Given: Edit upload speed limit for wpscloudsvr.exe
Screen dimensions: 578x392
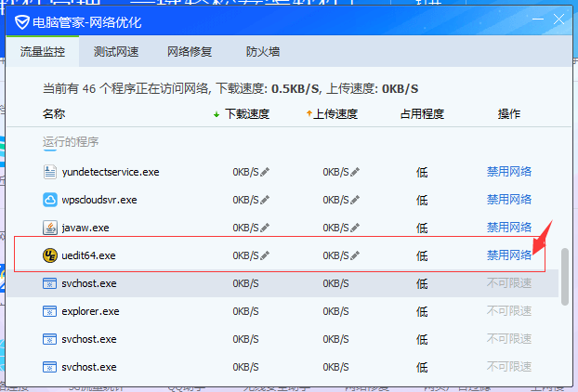Looking at the screenshot, I should click(x=355, y=200).
